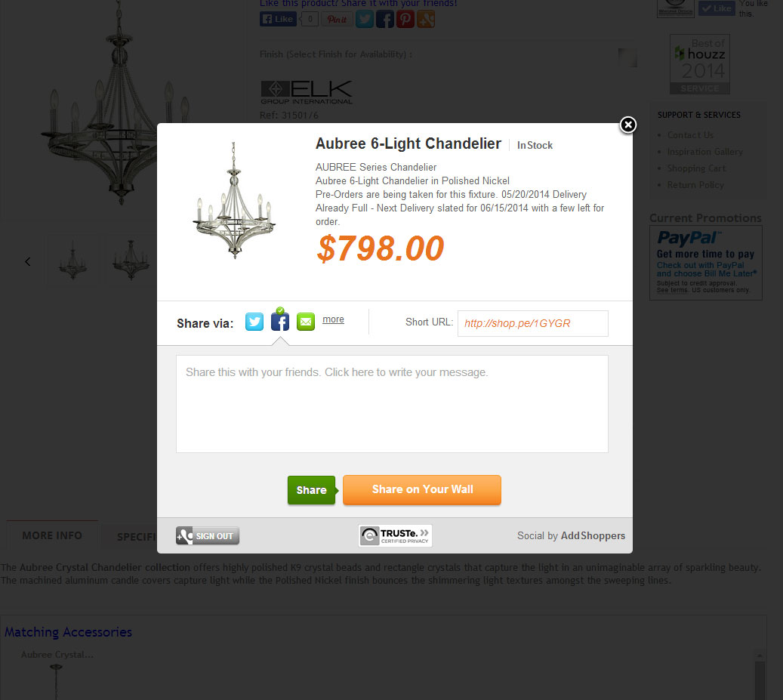Show previous thumbnail with left chevron

pyautogui.click(x=28, y=261)
